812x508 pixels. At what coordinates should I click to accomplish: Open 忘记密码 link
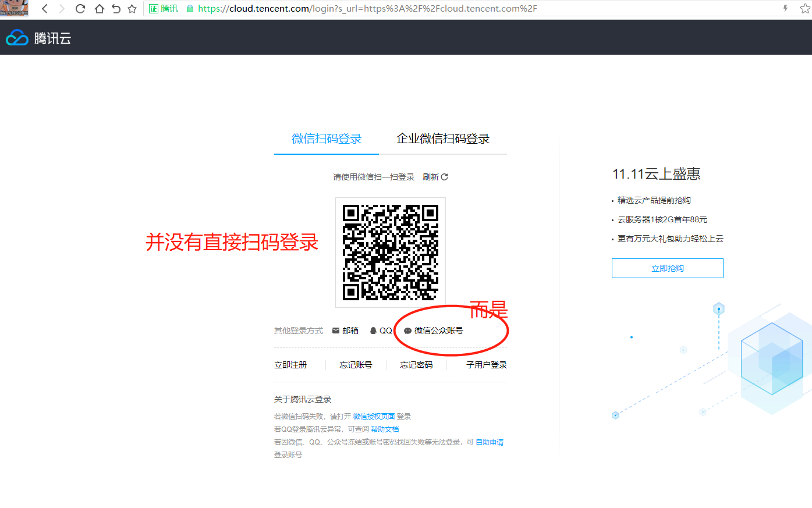[x=416, y=365]
